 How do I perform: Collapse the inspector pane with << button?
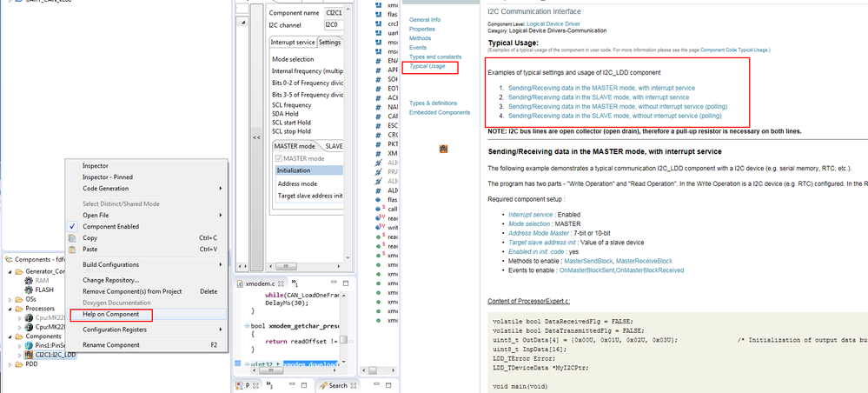(x=257, y=137)
